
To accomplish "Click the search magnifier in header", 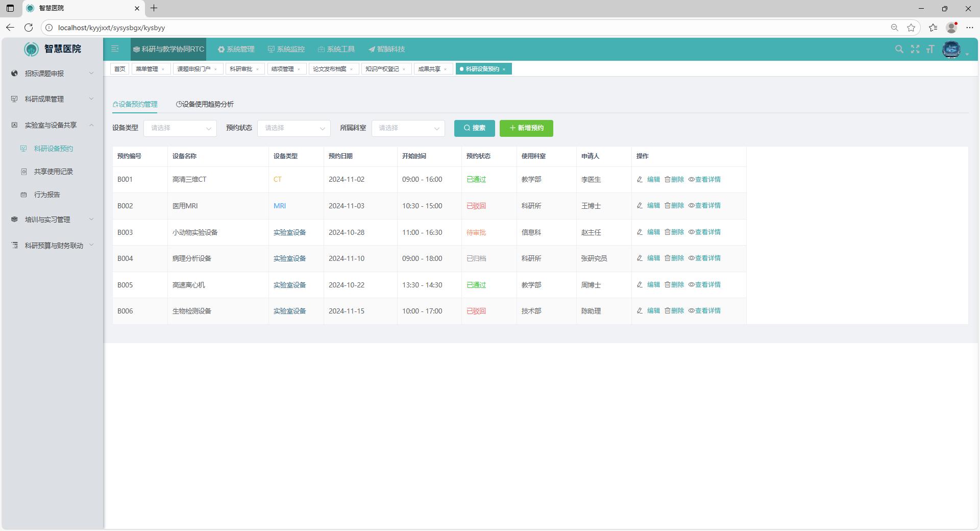I will (899, 49).
